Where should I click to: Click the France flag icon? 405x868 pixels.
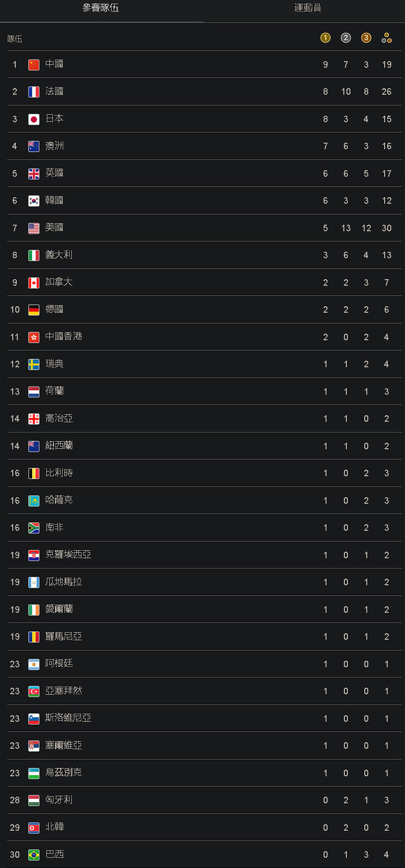pos(34,92)
